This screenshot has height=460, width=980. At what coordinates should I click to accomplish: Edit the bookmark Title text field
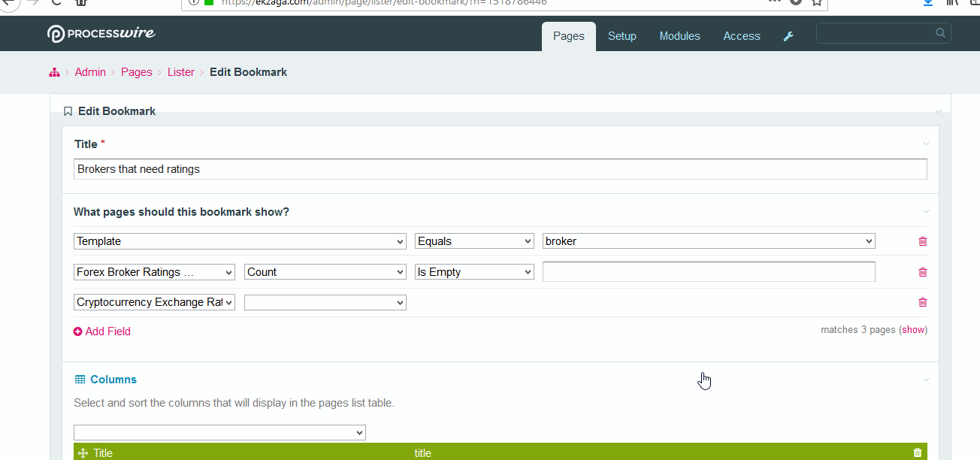[501, 169]
